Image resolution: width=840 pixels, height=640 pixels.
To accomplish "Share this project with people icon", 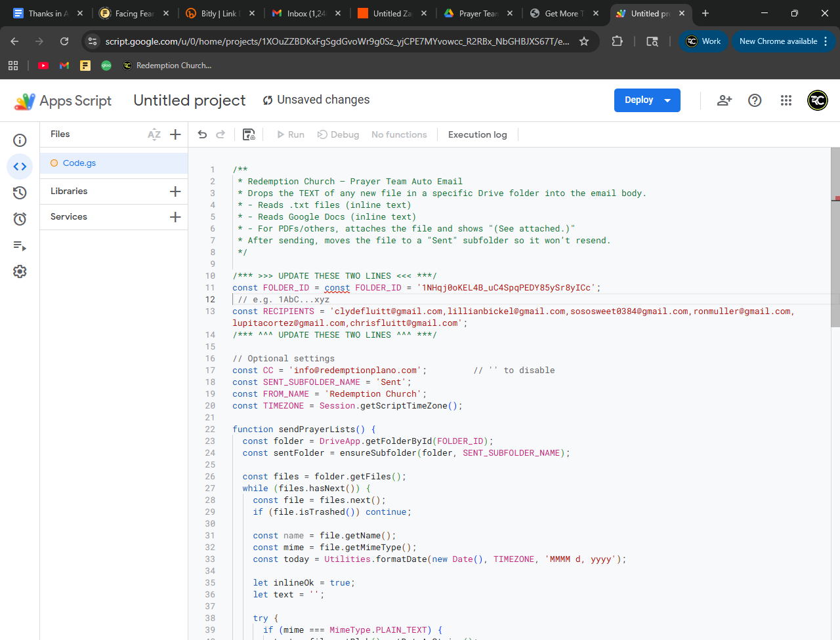I will [724, 100].
